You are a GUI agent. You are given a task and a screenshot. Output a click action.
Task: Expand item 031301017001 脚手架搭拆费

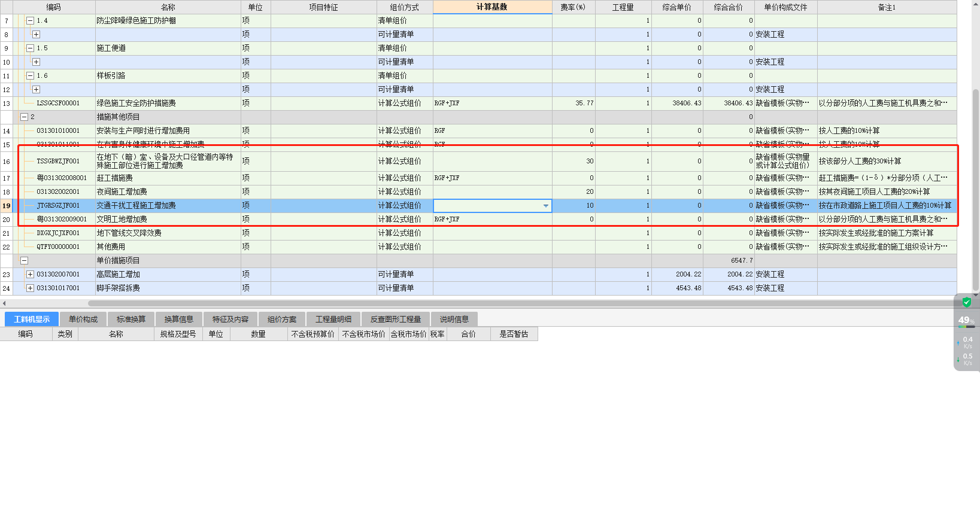tap(30, 288)
